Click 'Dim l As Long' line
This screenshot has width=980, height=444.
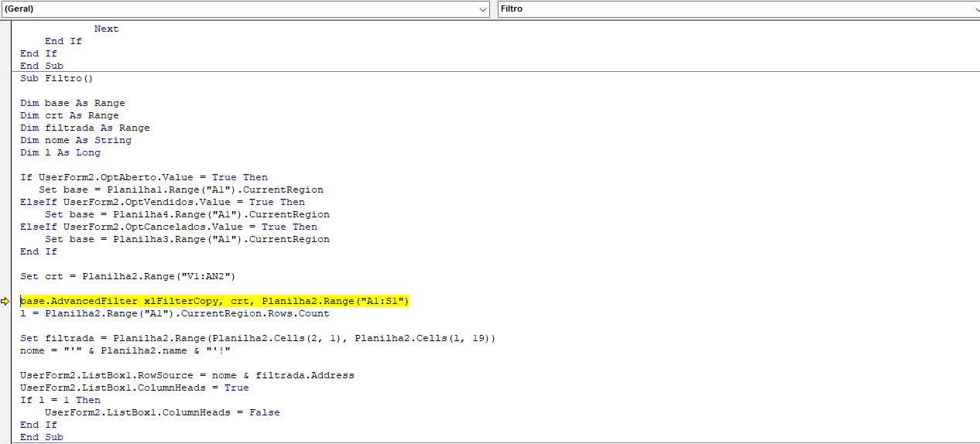coord(60,152)
